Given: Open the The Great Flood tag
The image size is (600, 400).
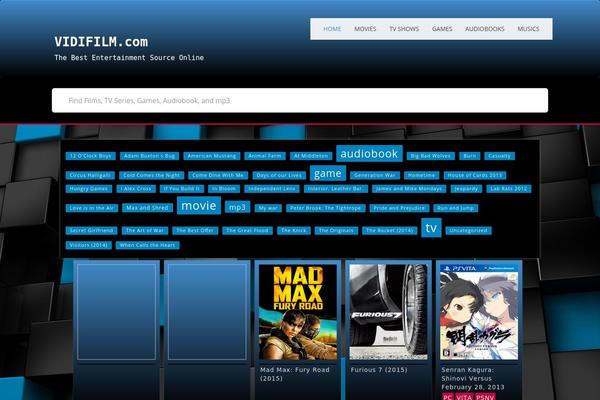Looking at the screenshot, I should point(247,230).
